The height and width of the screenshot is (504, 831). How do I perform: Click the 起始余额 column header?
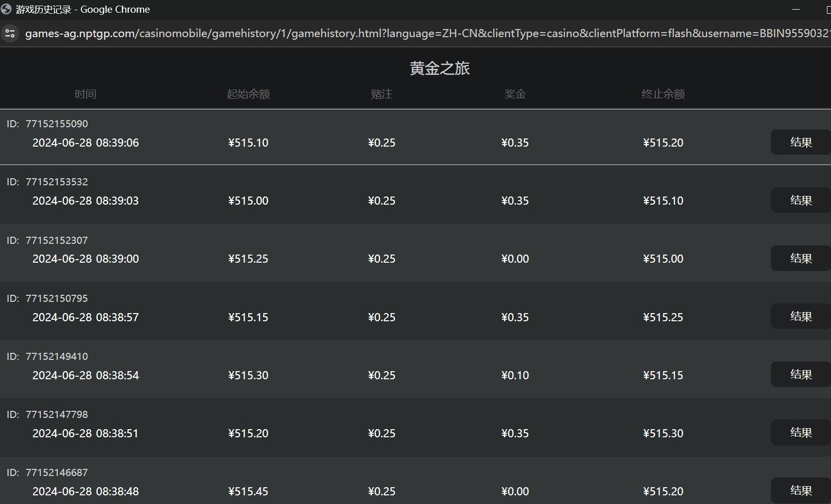click(248, 94)
